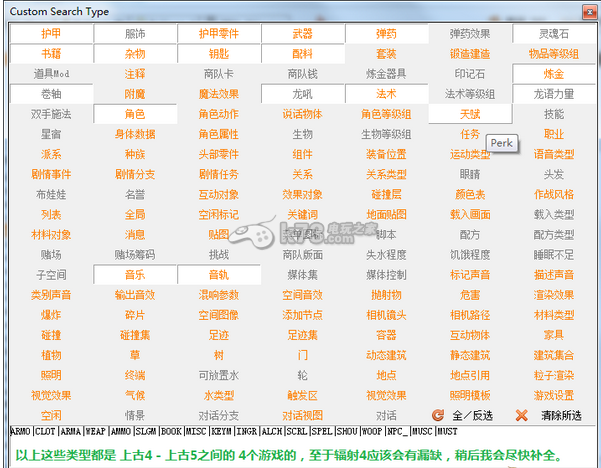The image size is (601, 468).
Task: Toggle the 护甲 armor type
Action: (51, 33)
